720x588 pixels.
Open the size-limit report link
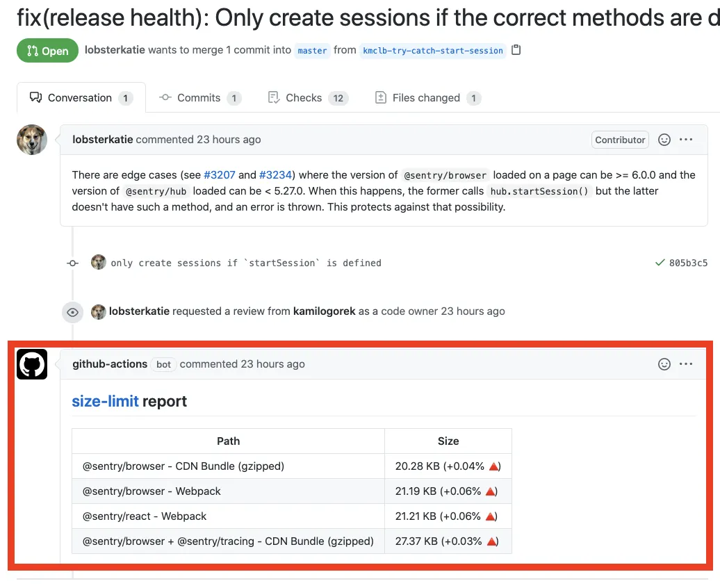click(105, 401)
